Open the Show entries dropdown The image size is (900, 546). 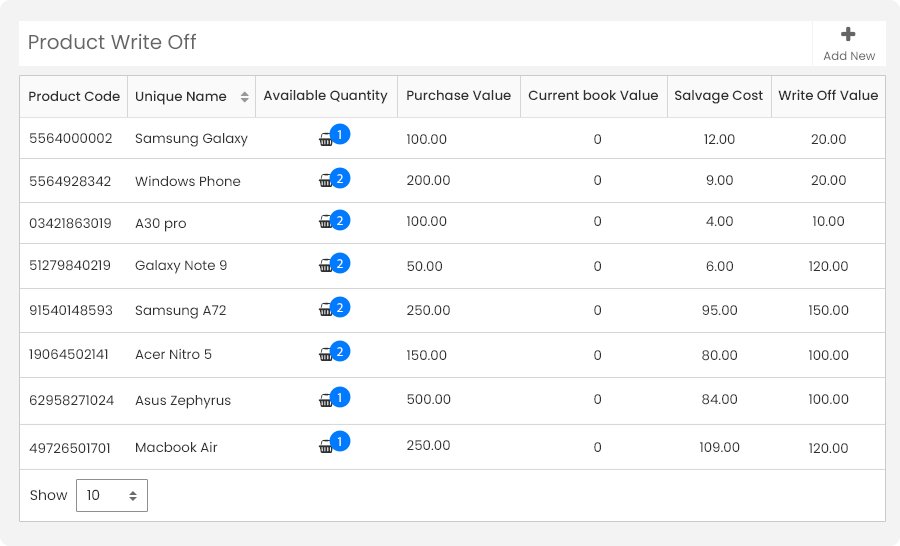coord(112,495)
